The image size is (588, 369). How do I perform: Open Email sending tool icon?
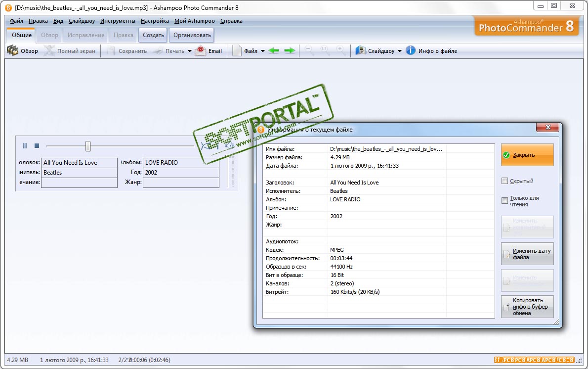200,50
